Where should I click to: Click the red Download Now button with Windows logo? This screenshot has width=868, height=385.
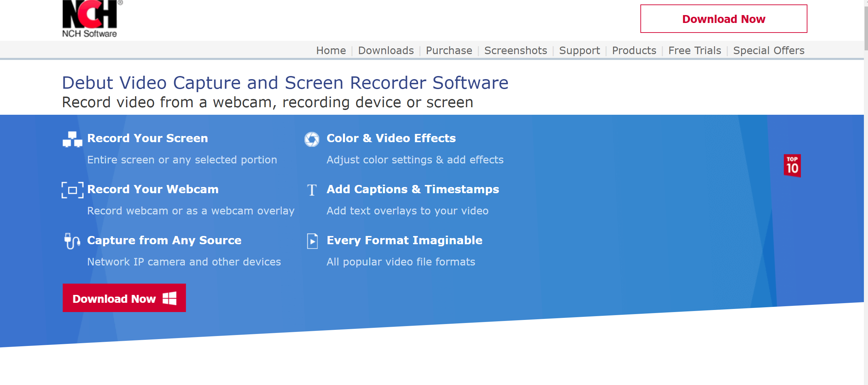(124, 298)
